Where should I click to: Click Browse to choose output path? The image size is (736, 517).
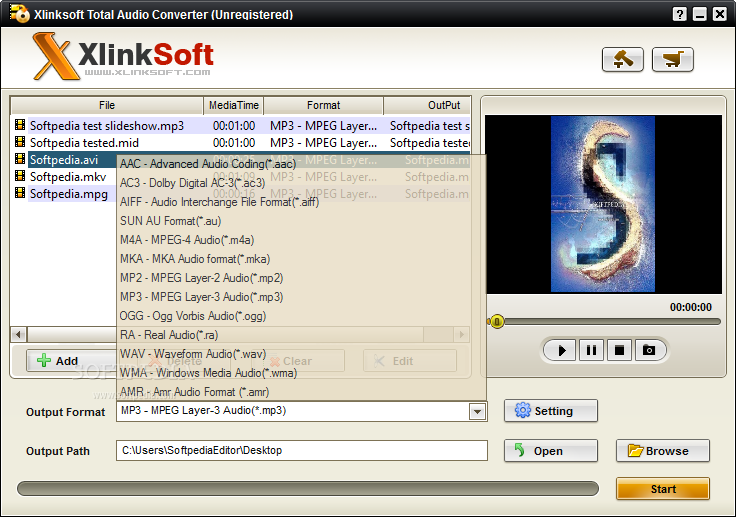coord(662,451)
